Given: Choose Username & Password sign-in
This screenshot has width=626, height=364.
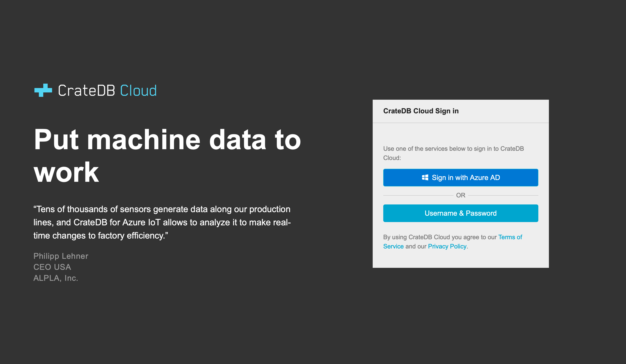Looking at the screenshot, I should click(x=461, y=213).
